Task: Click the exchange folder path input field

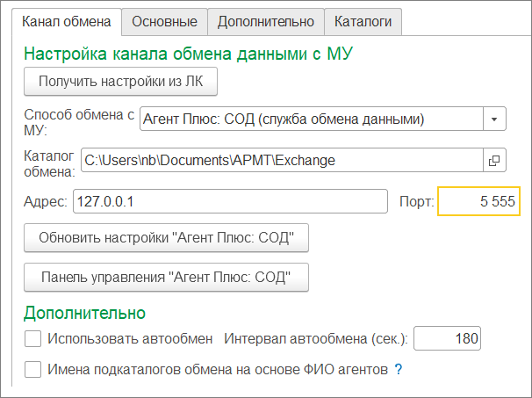Action: click(281, 161)
